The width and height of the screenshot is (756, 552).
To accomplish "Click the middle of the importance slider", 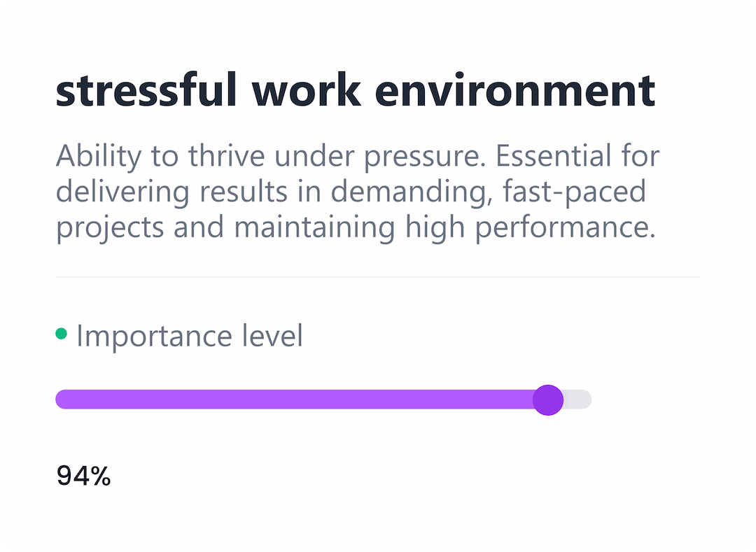I will pos(323,399).
